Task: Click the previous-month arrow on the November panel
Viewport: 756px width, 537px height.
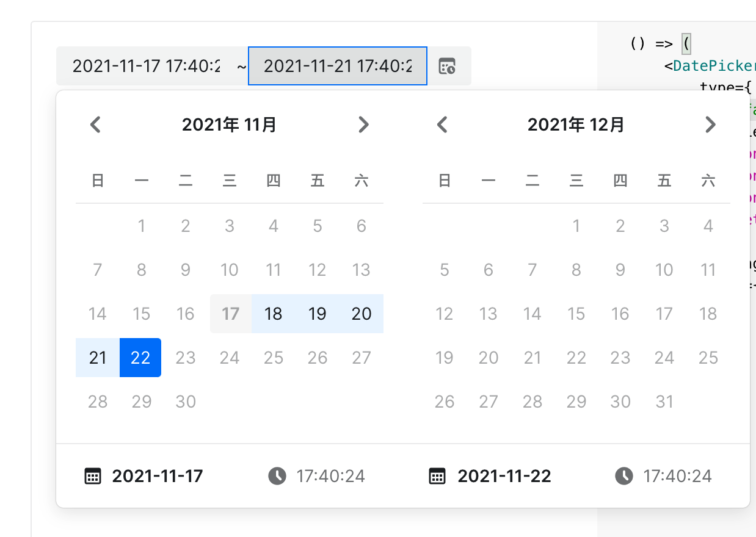Action: tap(95, 124)
